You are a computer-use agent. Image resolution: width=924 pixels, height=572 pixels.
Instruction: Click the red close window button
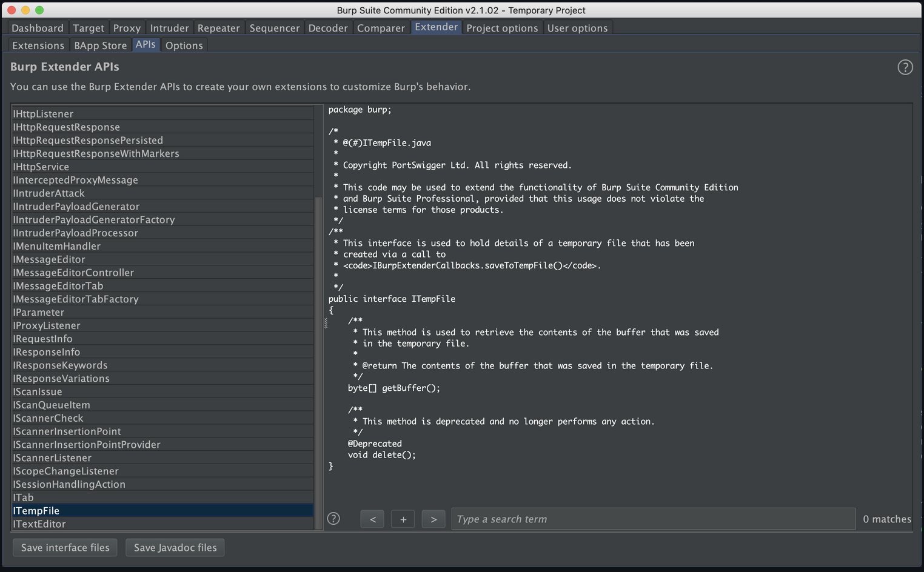11,10
